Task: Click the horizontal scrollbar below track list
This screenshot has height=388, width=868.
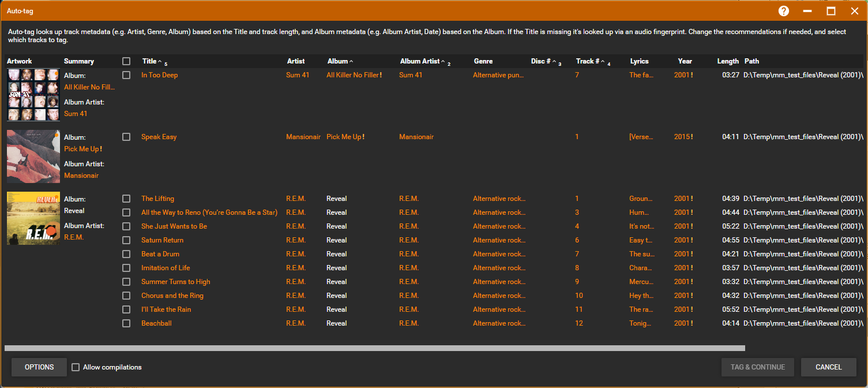Action: pos(374,348)
